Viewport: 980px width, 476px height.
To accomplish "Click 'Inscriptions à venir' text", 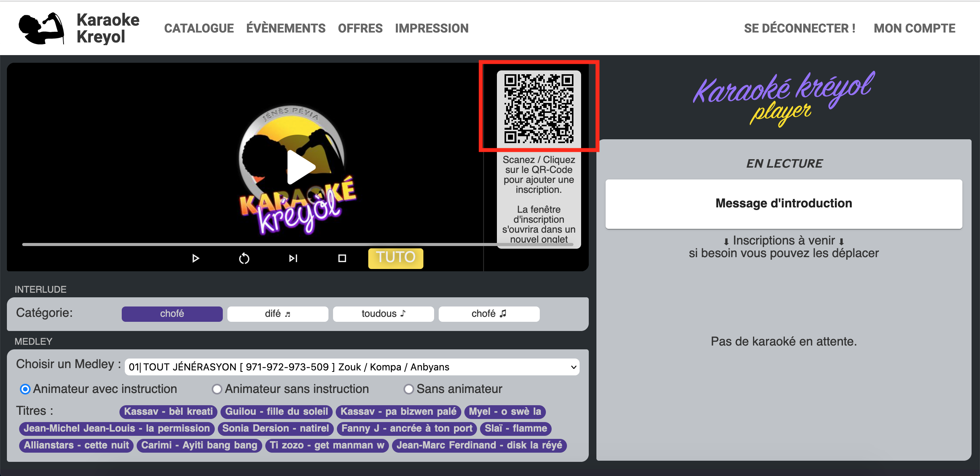I will [784, 240].
